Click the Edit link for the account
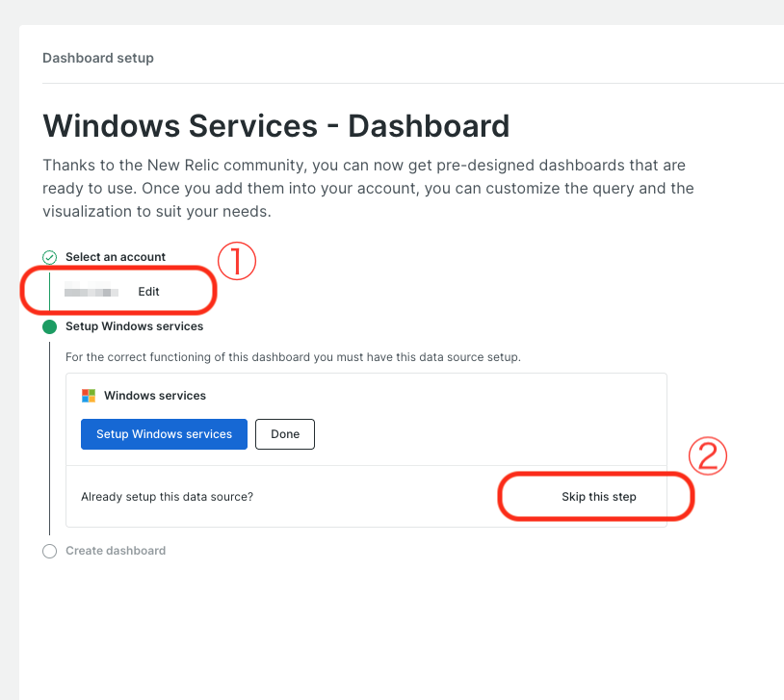 click(148, 292)
